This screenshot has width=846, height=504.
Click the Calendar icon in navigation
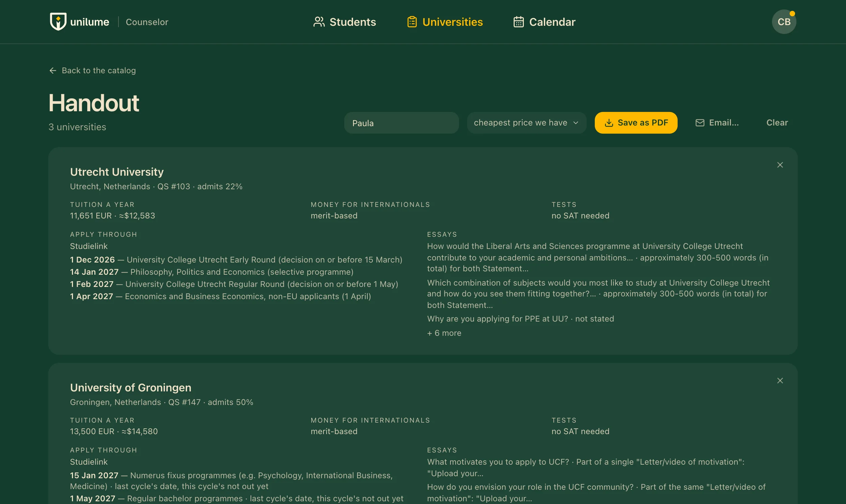click(518, 22)
